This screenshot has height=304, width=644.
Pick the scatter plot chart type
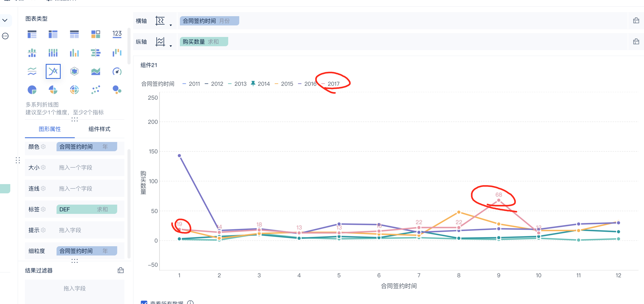pyautogui.click(x=96, y=90)
